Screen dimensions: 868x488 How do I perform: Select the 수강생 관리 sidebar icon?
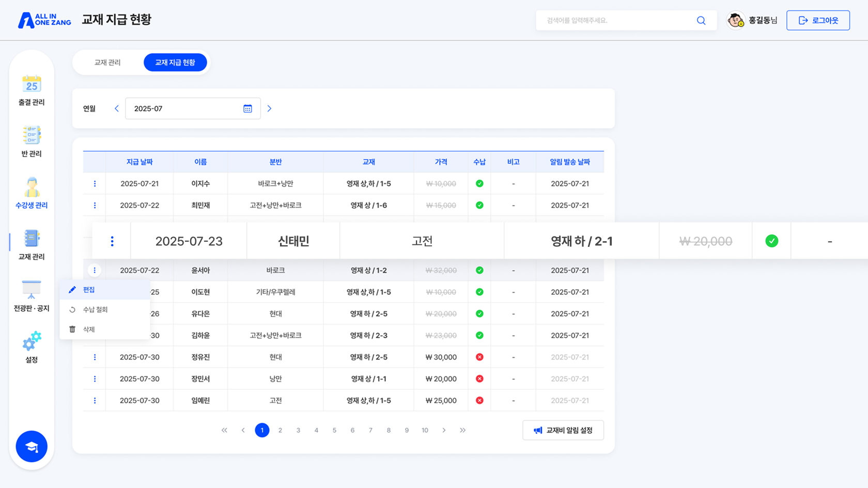coord(32,192)
